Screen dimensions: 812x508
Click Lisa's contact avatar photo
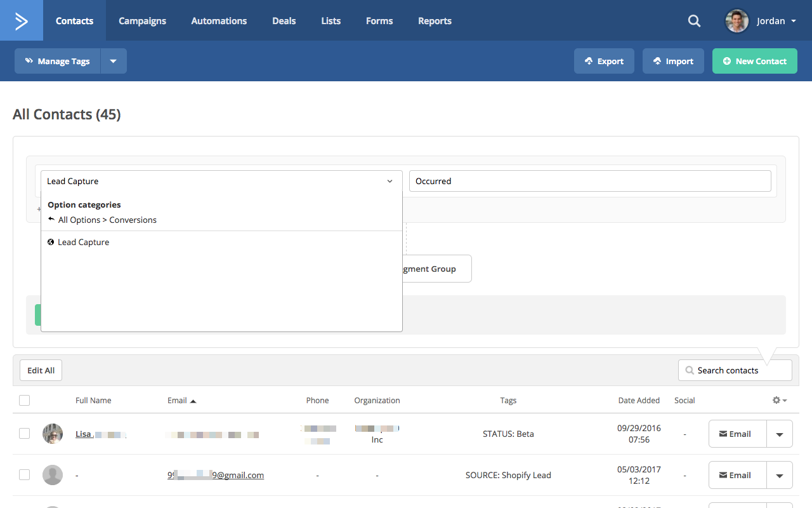point(53,434)
